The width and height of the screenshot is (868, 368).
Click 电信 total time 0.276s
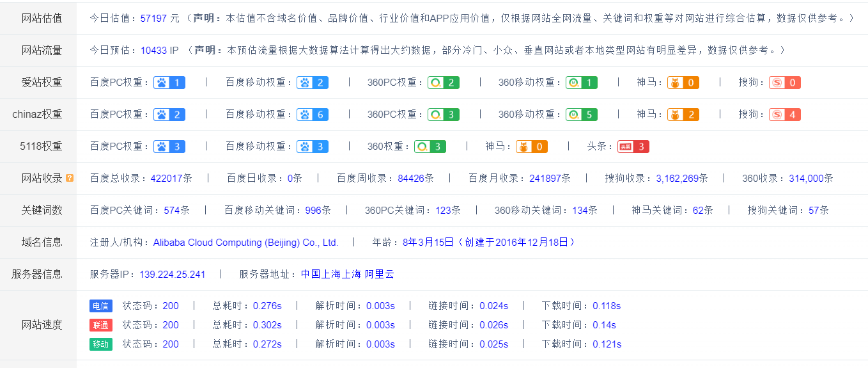[267, 306]
